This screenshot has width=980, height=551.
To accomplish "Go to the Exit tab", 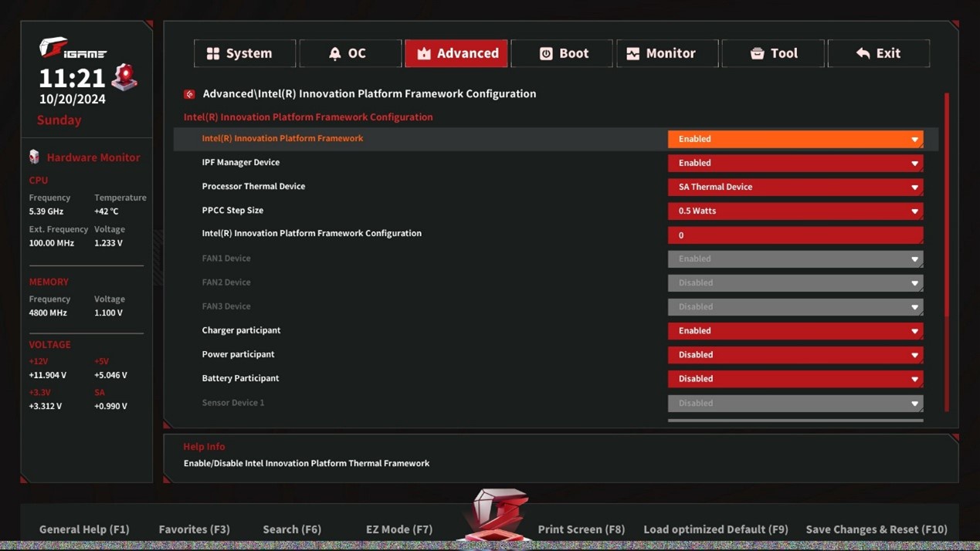I will 878,53.
